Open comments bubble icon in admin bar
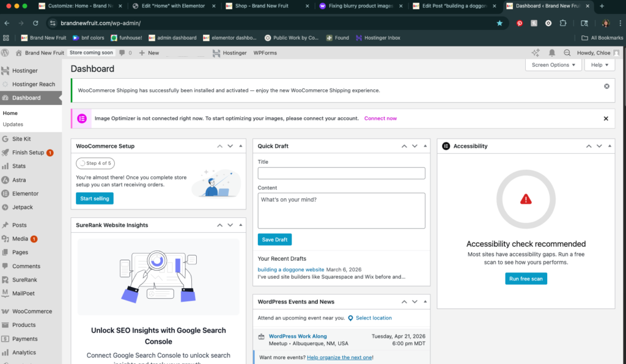Screen dimensions: 626x364 (x=122, y=53)
